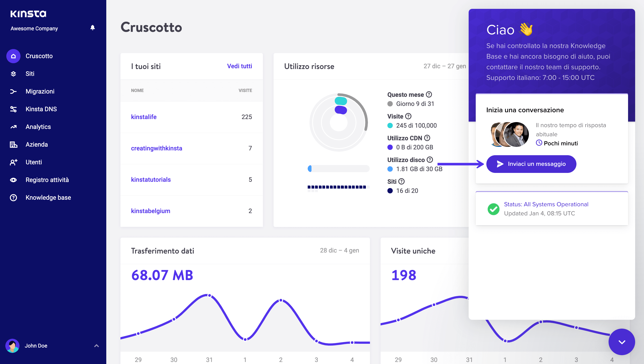Click the help icon next to Siti usage

402,181
